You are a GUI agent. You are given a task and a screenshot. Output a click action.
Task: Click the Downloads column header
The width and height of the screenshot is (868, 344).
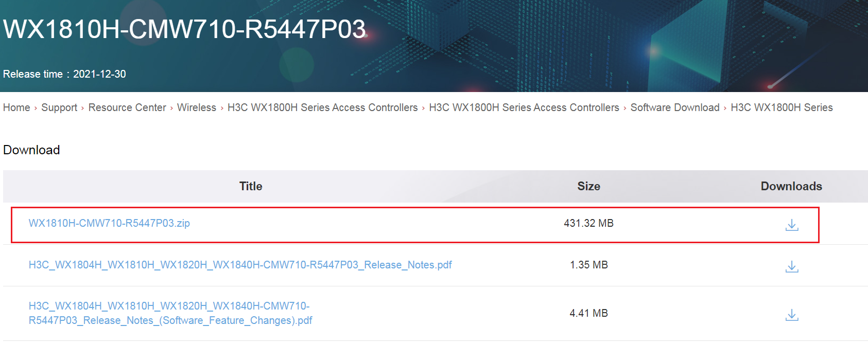[791, 186]
